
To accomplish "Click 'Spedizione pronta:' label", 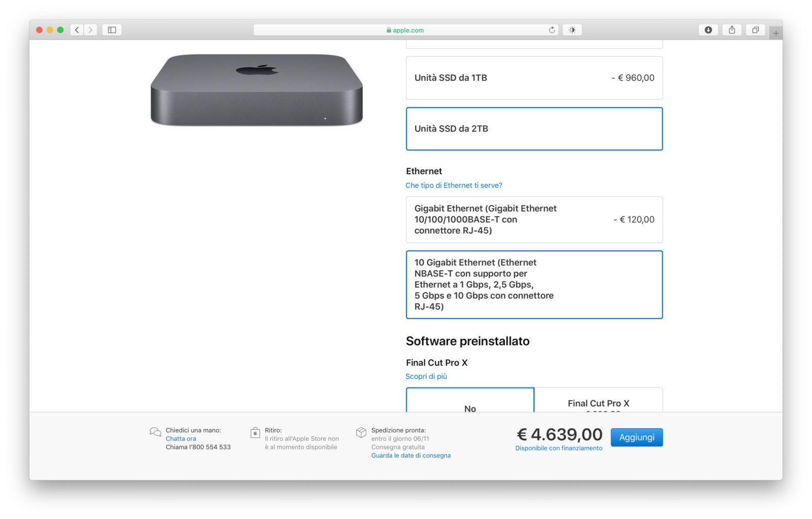I will (398, 430).
